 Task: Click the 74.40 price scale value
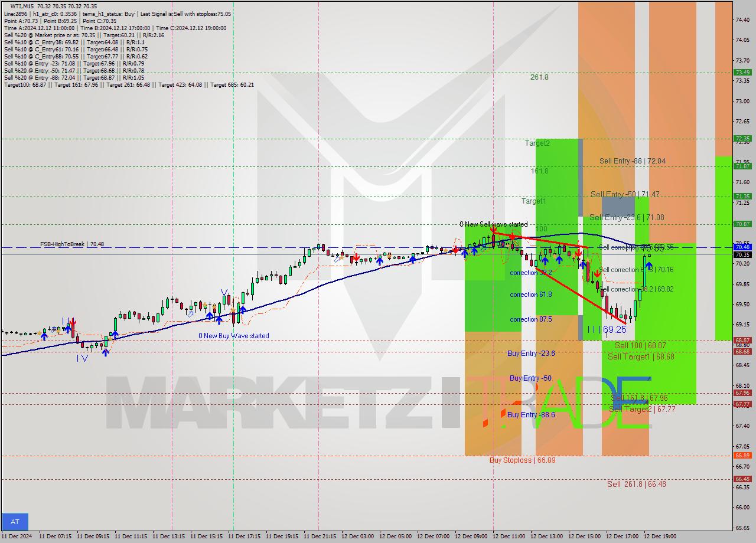click(742, 19)
